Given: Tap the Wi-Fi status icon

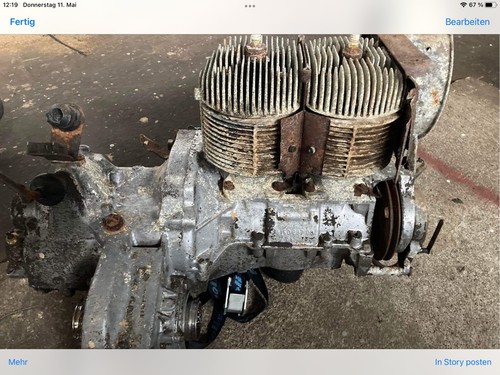Looking at the screenshot, I should click(x=463, y=5).
